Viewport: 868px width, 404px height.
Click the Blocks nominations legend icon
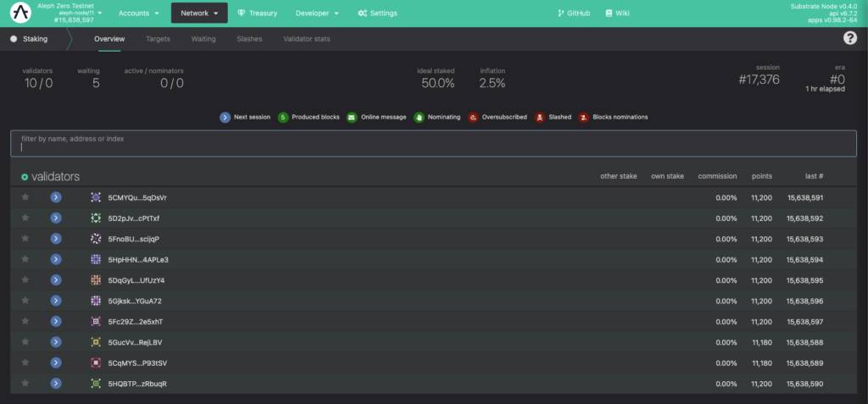click(x=583, y=117)
